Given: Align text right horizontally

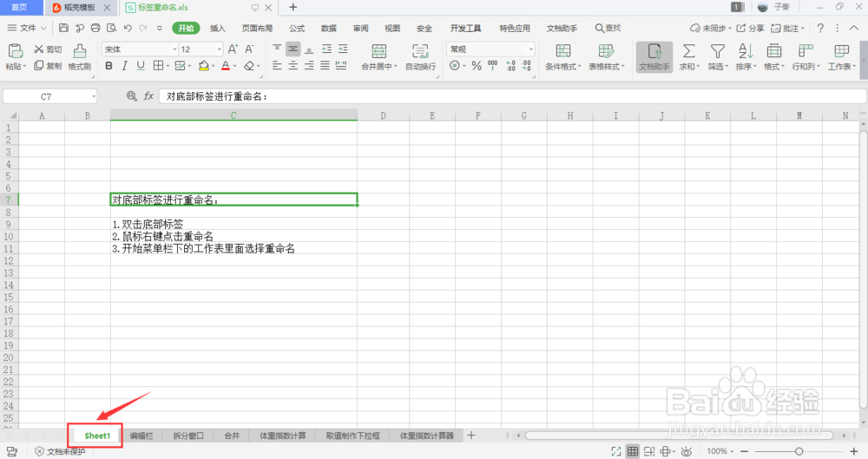Looking at the screenshot, I should click(309, 66).
